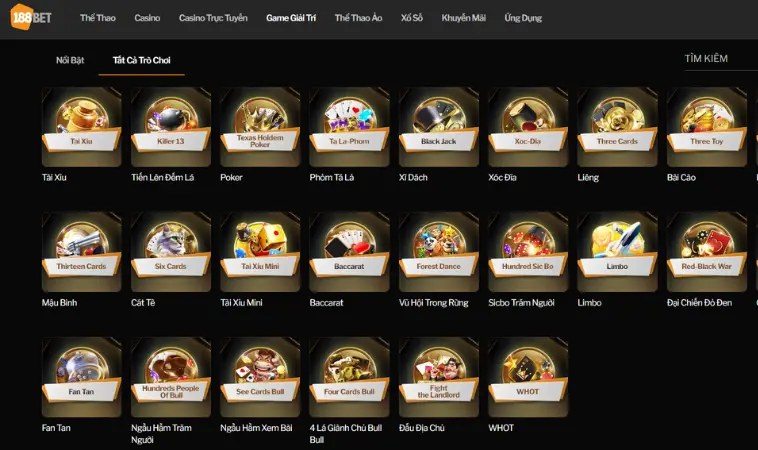Select the Black Jack game icon
Image resolution: width=758 pixels, height=450 pixels.
438,127
